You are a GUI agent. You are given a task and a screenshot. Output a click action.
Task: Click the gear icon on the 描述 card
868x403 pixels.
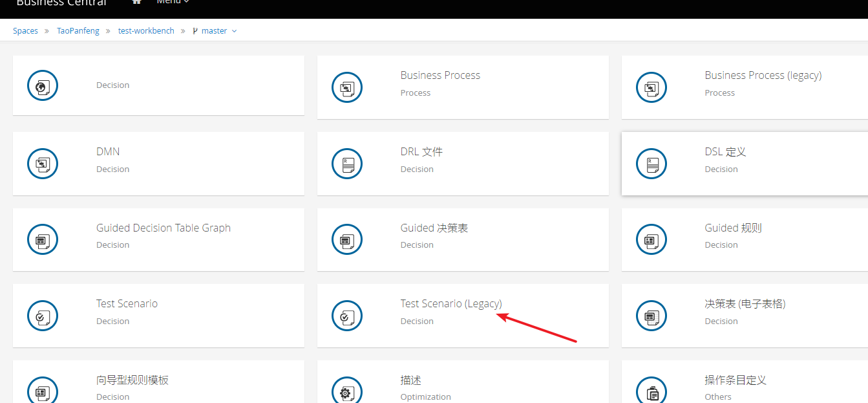[x=347, y=391]
